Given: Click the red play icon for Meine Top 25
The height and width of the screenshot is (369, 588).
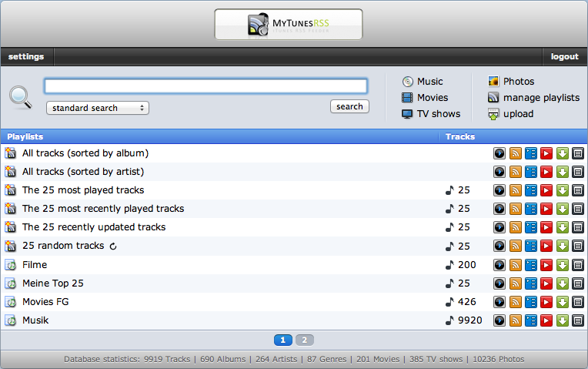Looking at the screenshot, I should click(546, 283).
